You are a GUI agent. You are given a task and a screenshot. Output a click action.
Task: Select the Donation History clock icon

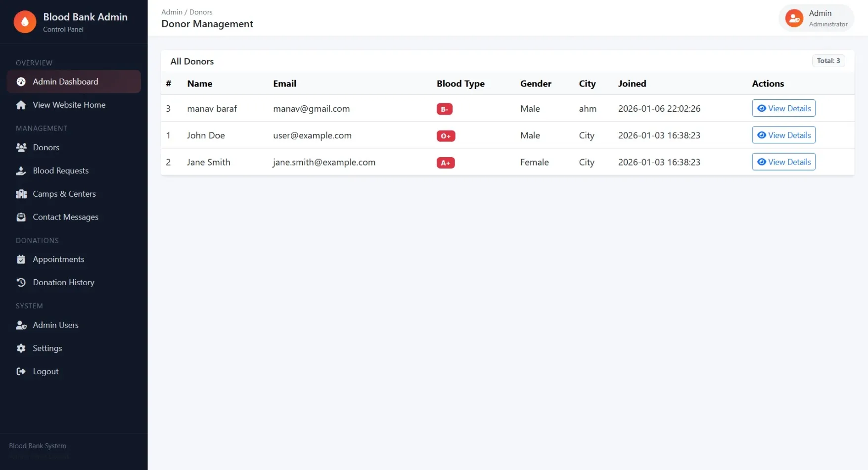click(20, 282)
